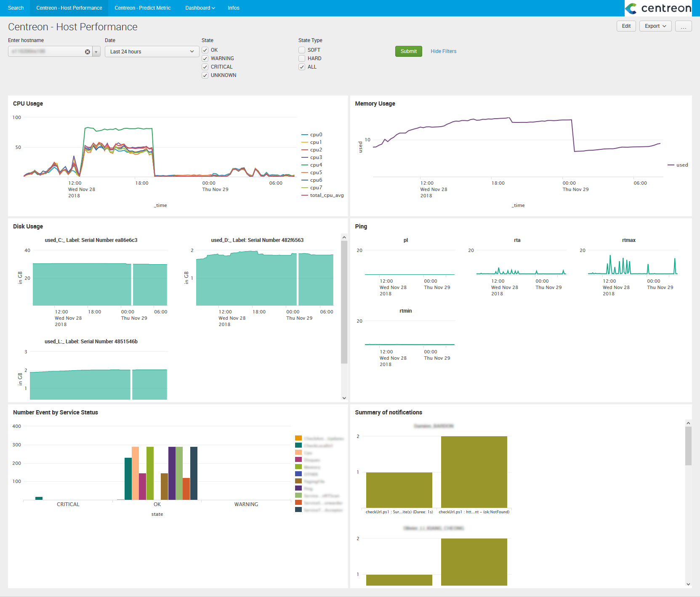This screenshot has width=700, height=597.
Task: Select the cpu3 legend entry
Action: (312, 157)
